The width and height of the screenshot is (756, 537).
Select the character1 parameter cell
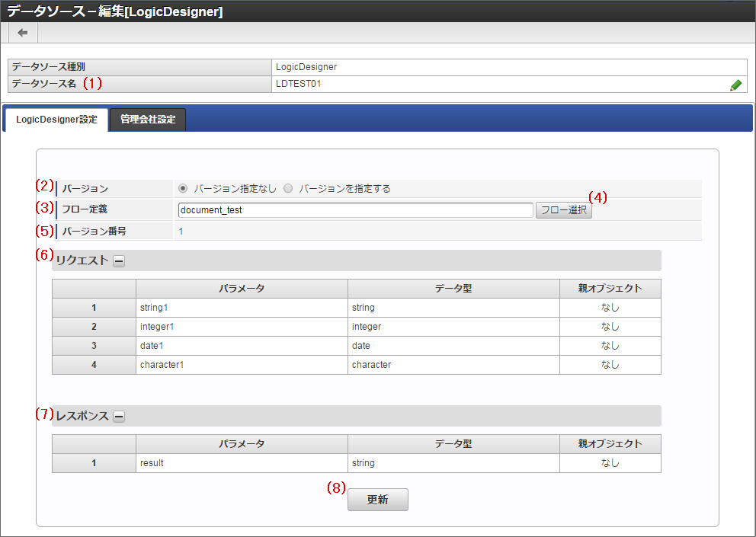(242, 365)
